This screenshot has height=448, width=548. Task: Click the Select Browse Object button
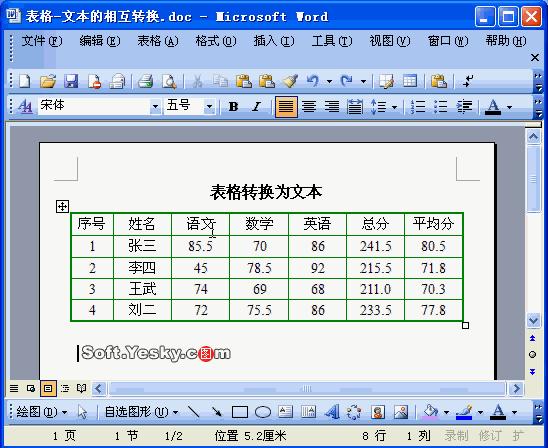533,355
